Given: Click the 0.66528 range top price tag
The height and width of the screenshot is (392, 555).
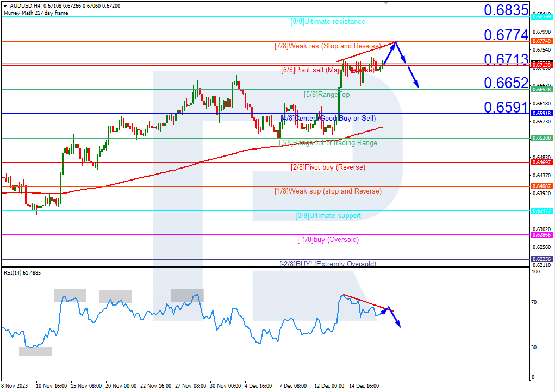Looking at the screenshot, I should pyautogui.click(x=541, y=90).
